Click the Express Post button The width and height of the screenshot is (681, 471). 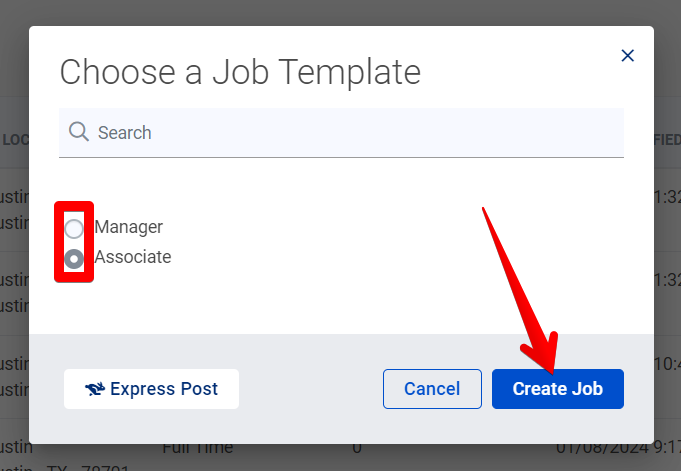[151, 389]
